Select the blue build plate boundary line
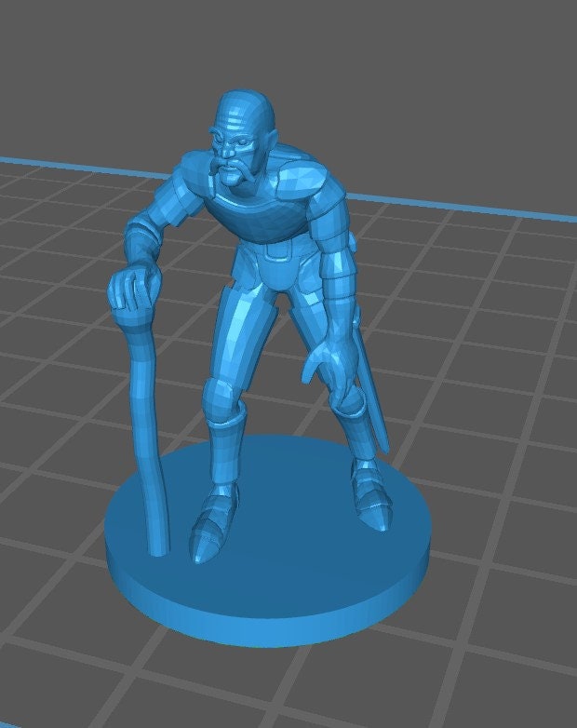Viewport: 577px width, 728px height. coord(465,206)
